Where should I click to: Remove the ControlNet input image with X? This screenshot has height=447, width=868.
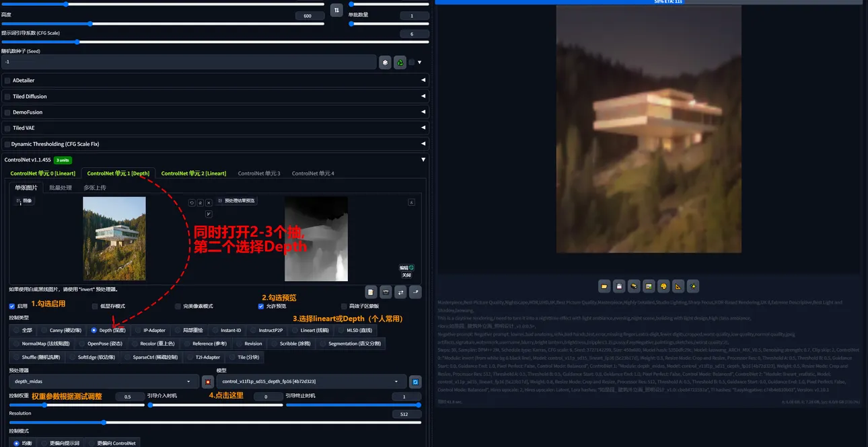[x=209, y=202]
